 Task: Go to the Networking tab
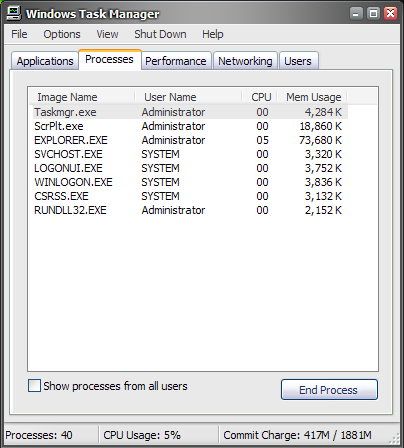point(245,61)
